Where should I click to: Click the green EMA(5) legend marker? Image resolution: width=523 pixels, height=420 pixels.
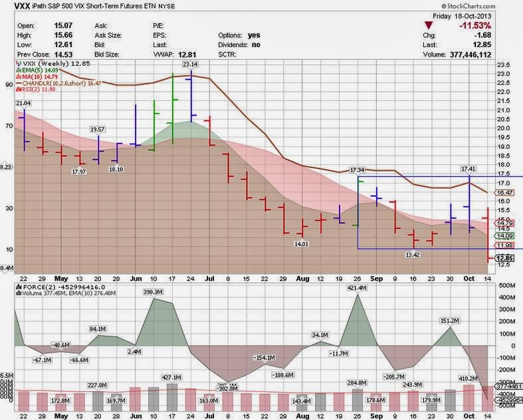point(19,70)
